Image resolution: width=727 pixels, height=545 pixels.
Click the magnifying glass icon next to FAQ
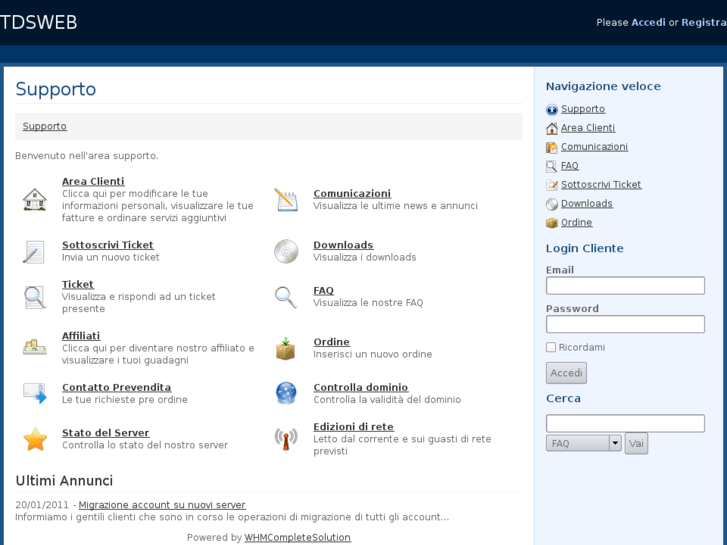click(286, 297)
